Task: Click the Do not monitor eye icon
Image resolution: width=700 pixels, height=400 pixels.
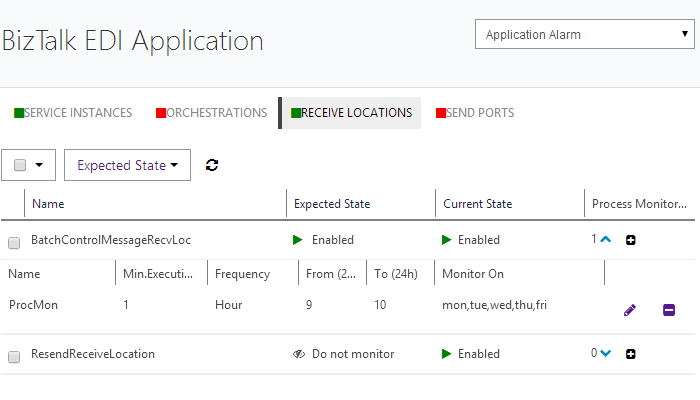Action: [298, 354]
